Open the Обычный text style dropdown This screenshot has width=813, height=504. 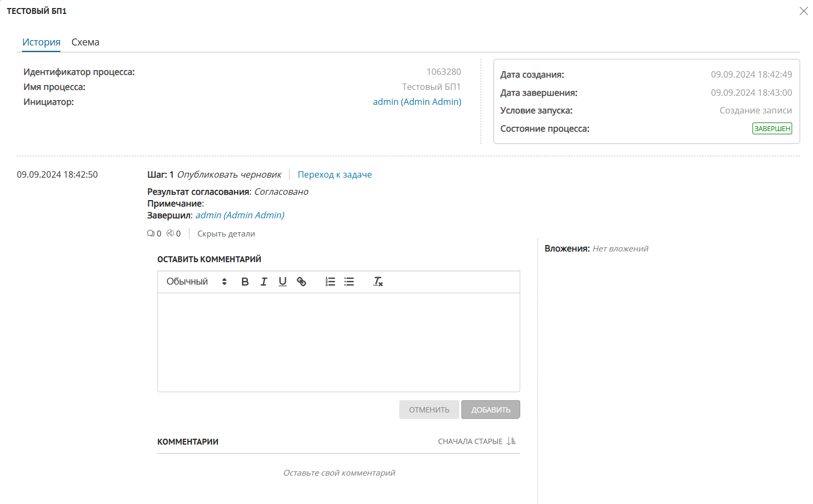click(196, 282)
